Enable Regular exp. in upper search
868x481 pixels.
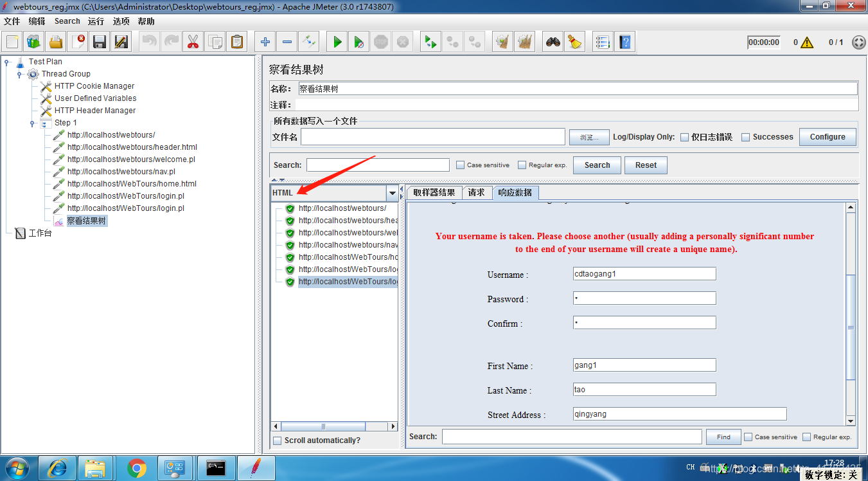pos(522,165)
